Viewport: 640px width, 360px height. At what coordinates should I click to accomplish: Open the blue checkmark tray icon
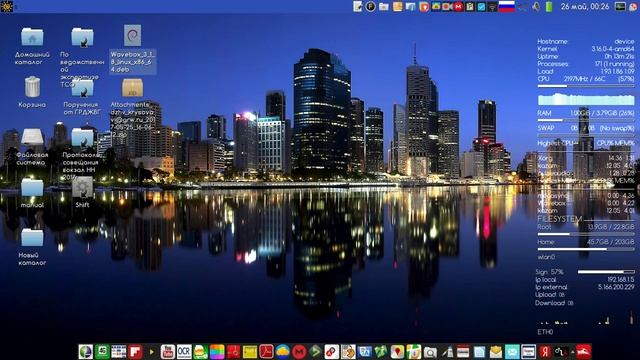[481, 7]
